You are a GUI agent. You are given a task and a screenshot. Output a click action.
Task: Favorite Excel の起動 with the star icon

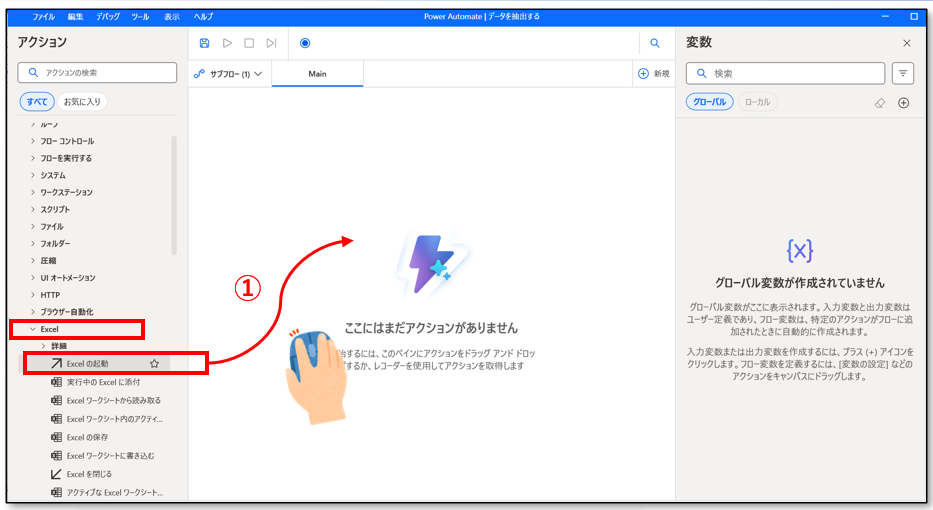(154, 364)
